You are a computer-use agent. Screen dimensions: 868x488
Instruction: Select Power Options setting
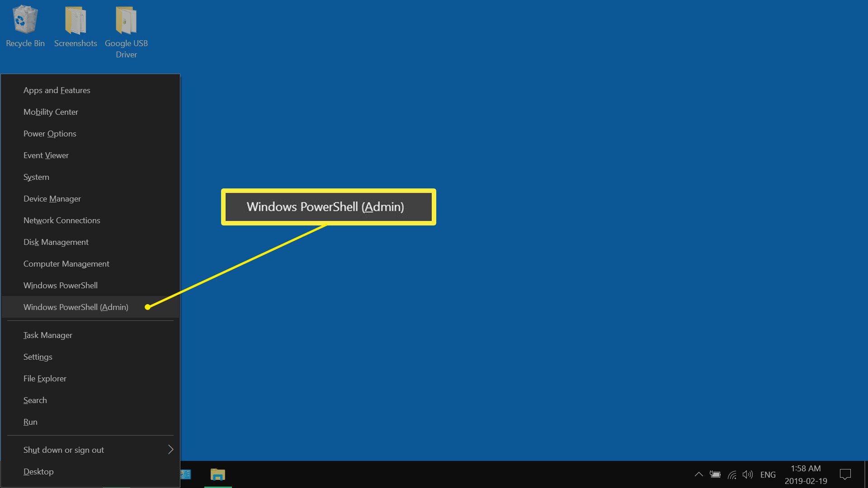click(x=49, y=133)
